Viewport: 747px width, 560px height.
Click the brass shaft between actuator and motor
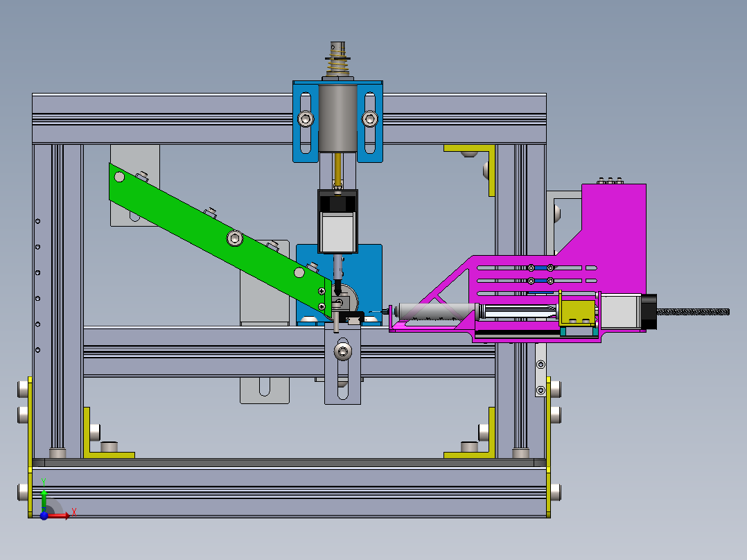coord(337,170)
